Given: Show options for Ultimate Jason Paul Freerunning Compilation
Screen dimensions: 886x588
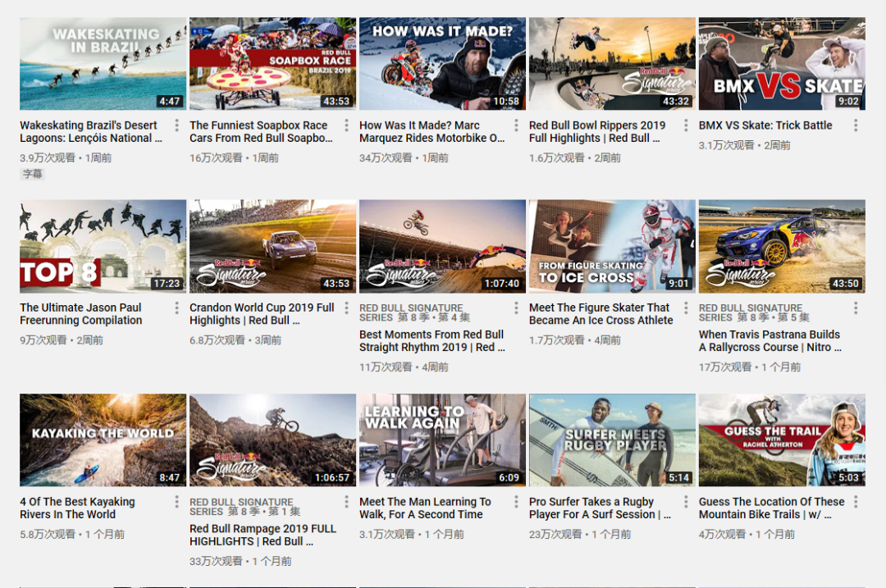Looking at the screenshot, I should 177,308.
